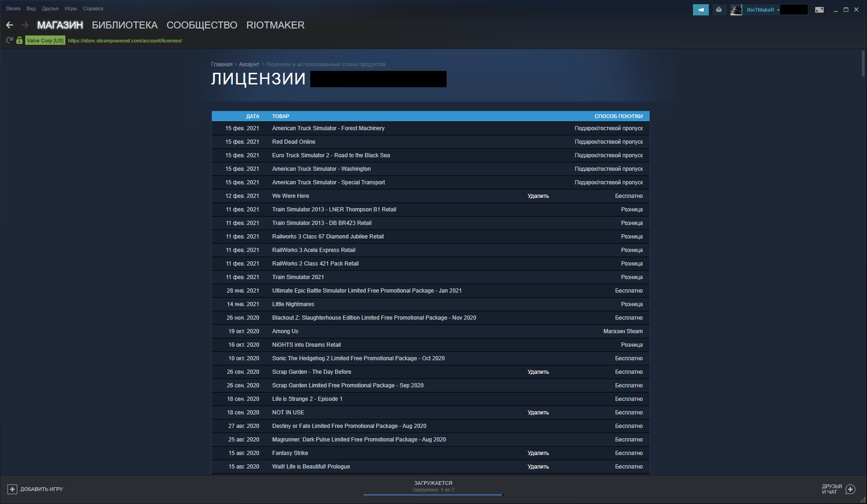Select Sonic The Hedgehog 2 promotional package
Viewport: 867px width, 504px height.
pyautogui.click(x=358, y=358)
